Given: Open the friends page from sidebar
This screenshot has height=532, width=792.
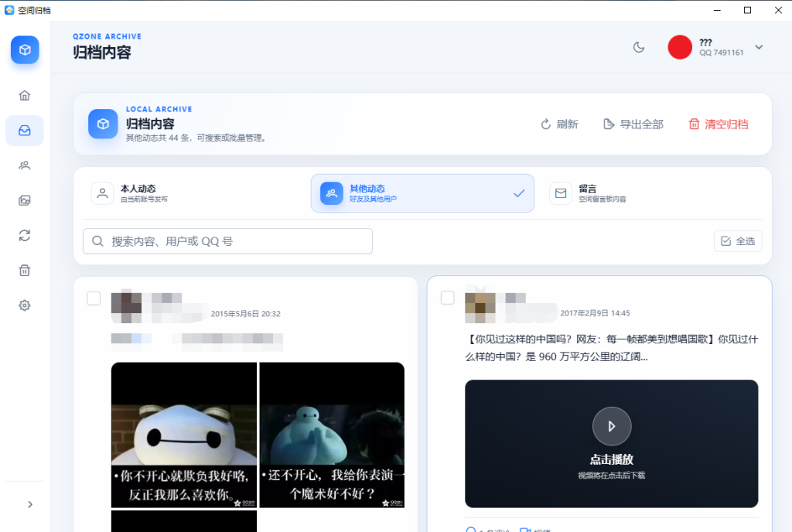Looking at the screenshot, I should 24,165.
